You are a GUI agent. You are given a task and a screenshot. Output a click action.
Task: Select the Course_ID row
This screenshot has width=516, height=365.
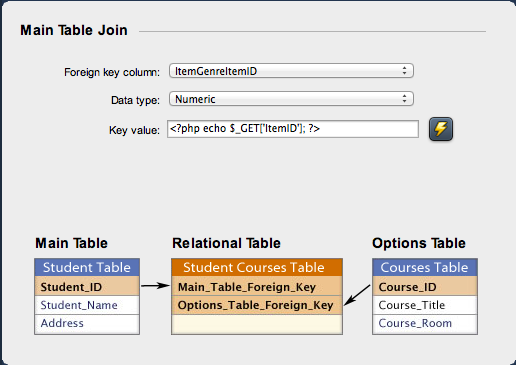click(425, 286)
